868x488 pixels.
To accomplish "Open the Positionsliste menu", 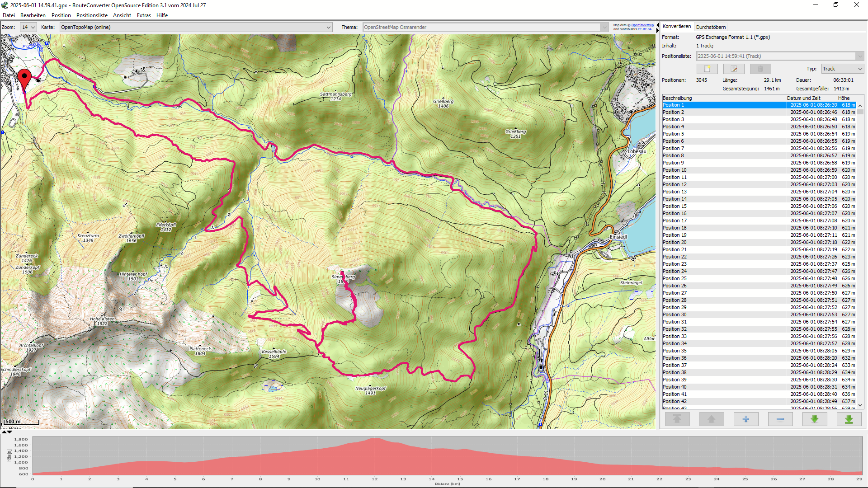I will click(x=92, y=15).
